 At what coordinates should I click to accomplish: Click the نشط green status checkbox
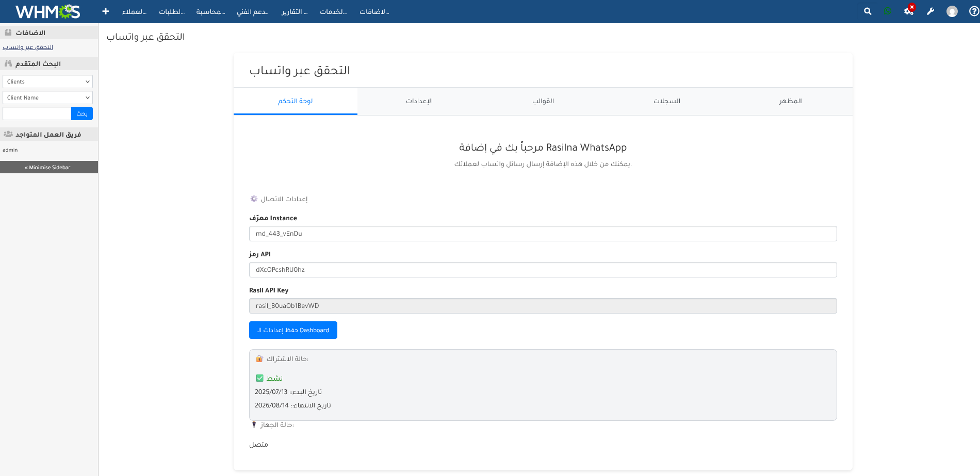click(x=259, y=377)
